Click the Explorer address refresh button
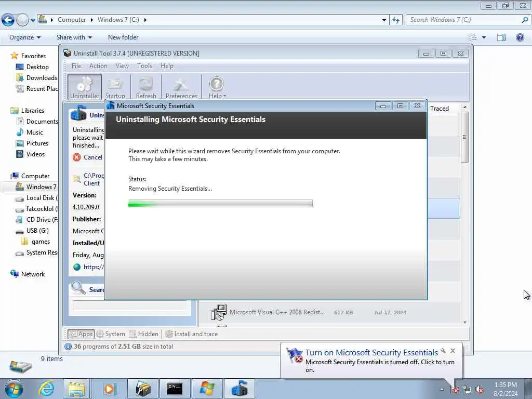The image size is (532, 399). pyautogui.click(x=395, y=20)
